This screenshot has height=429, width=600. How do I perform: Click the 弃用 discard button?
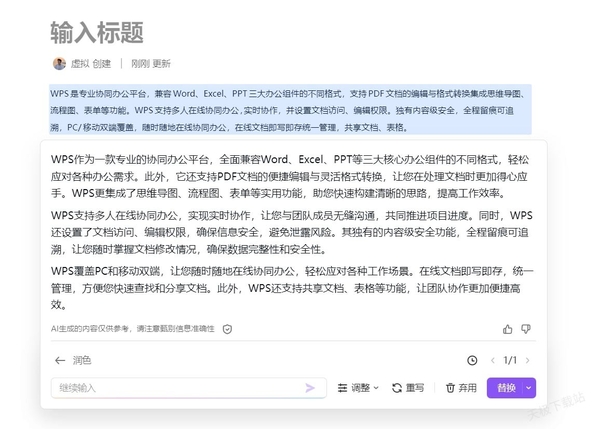pos(461,388)
